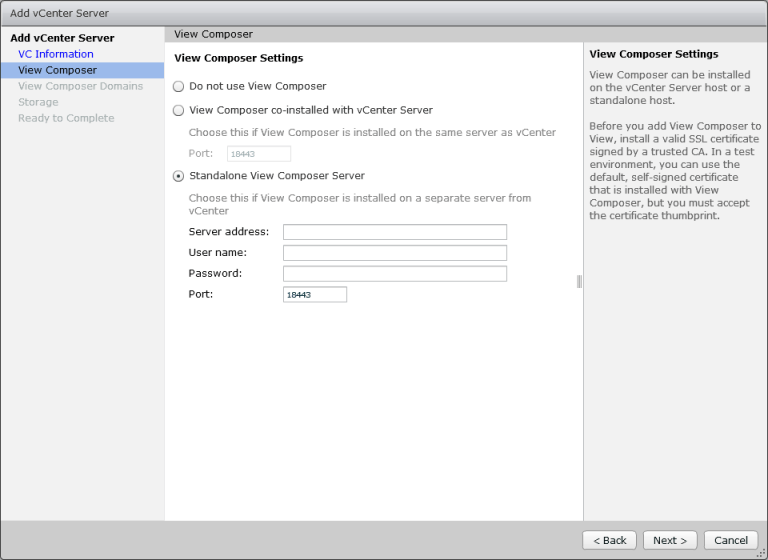
Task: Click the Back button
Action: pyautogui.click(x=609, y=540)
